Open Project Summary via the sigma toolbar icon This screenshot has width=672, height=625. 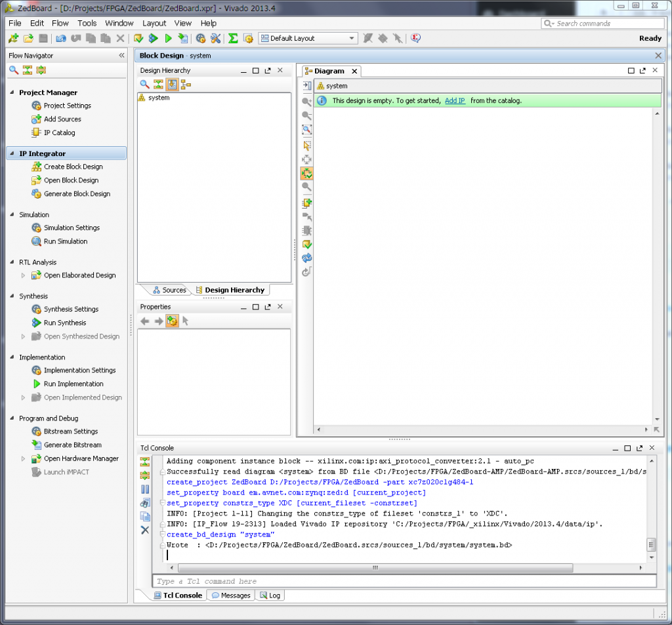(233, 38)
